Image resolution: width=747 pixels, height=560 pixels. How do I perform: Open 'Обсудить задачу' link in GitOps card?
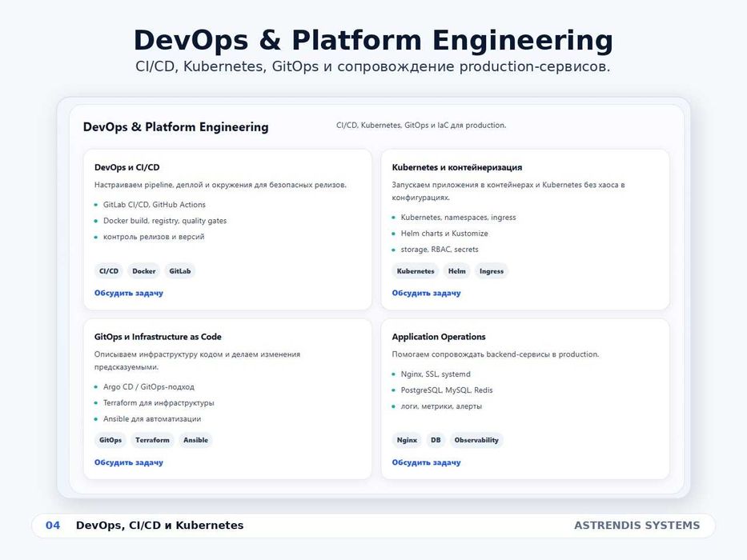click(x=129, y=462)
